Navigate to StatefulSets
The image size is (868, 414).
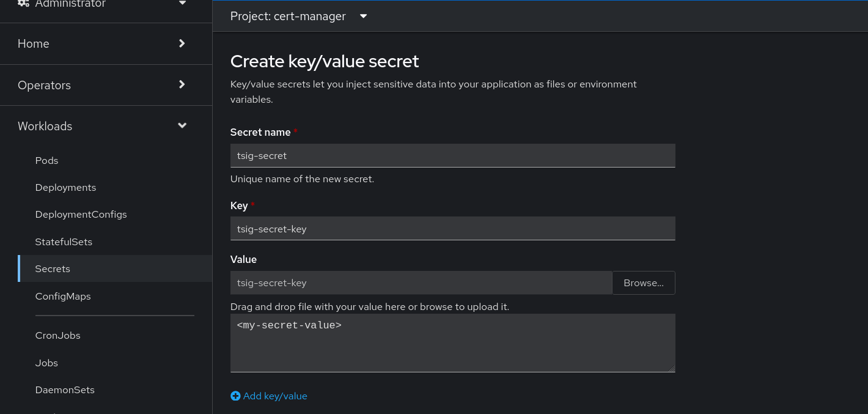[64, 242]
